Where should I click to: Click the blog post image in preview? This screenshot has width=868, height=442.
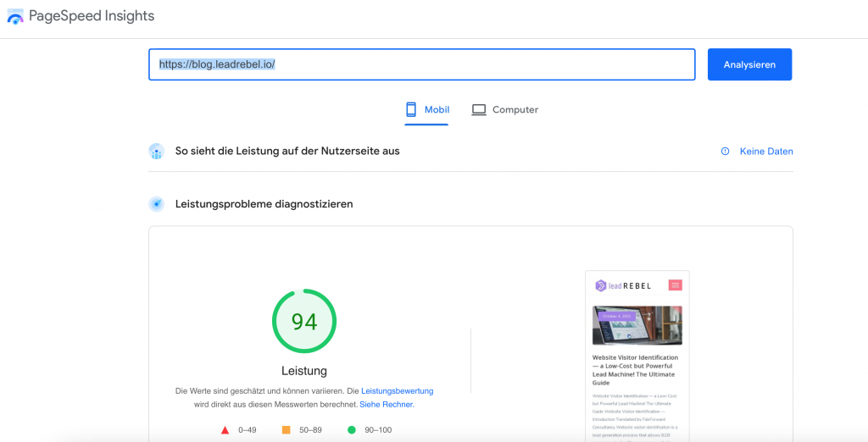637,325
